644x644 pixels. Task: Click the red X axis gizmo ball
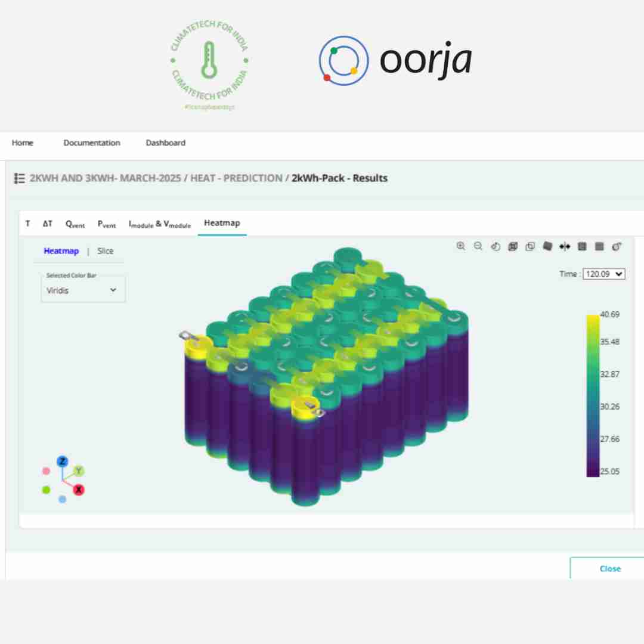79,490
